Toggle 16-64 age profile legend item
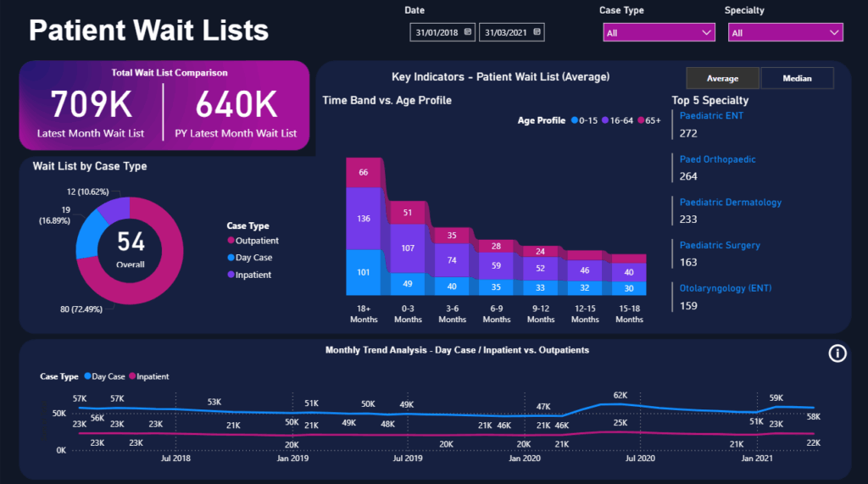Viewport: 868px width, 484px height. (617, 120)
